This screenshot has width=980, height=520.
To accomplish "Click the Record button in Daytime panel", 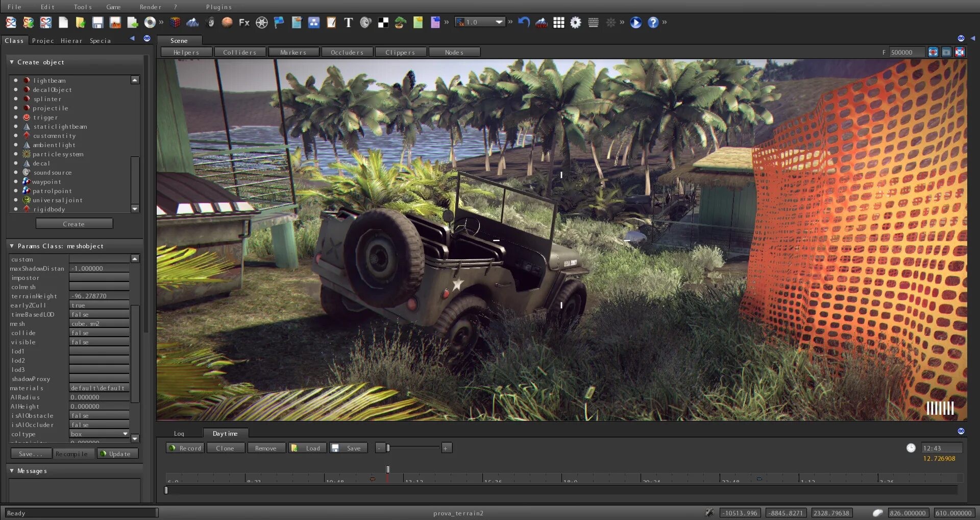I will [185, 448].
